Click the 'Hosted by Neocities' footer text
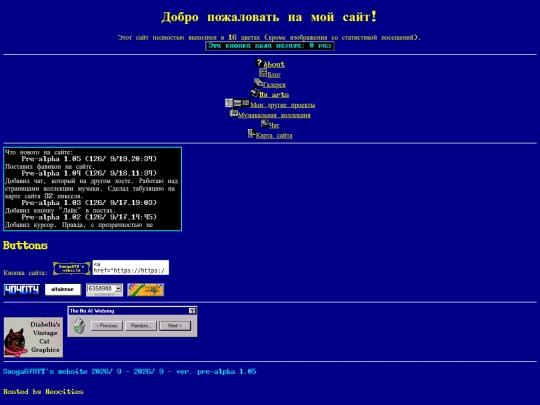 43,392
